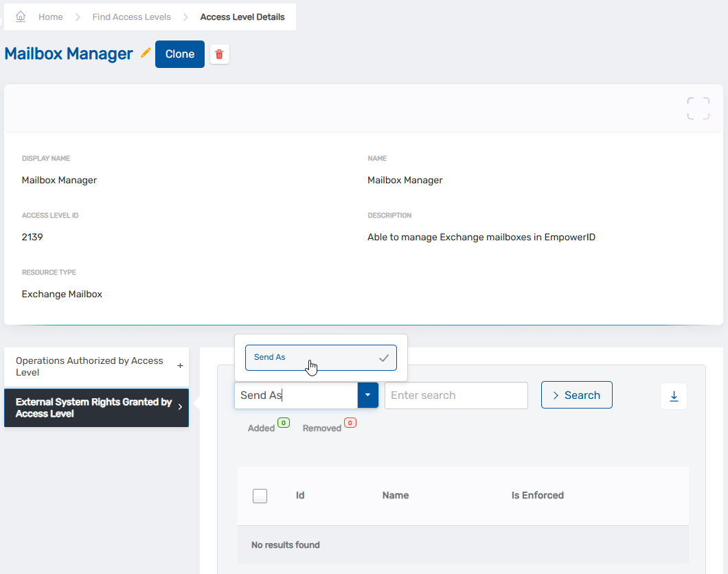The image size is (728, 574).
Task: Click the Id column header to sort
Action: pyautogui.click(x=300, y=495)
